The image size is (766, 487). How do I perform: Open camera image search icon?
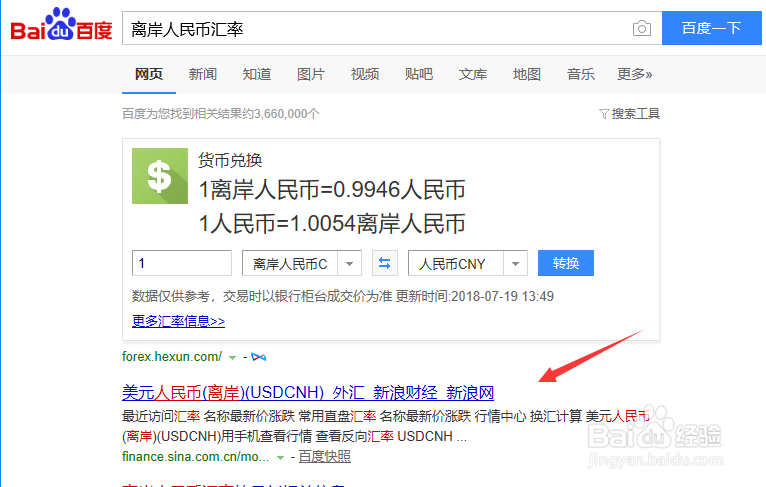[641, 29]
